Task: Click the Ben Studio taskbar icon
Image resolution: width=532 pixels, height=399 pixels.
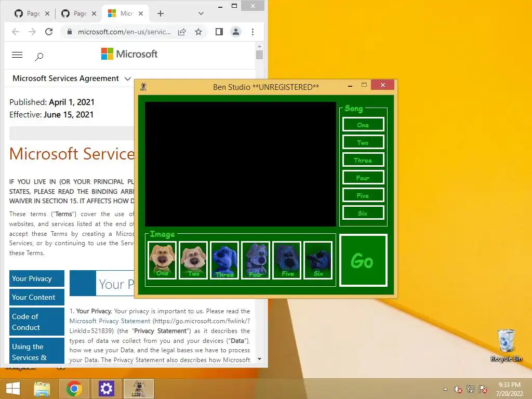Action: pyautogui.click(x=138, y=389)
